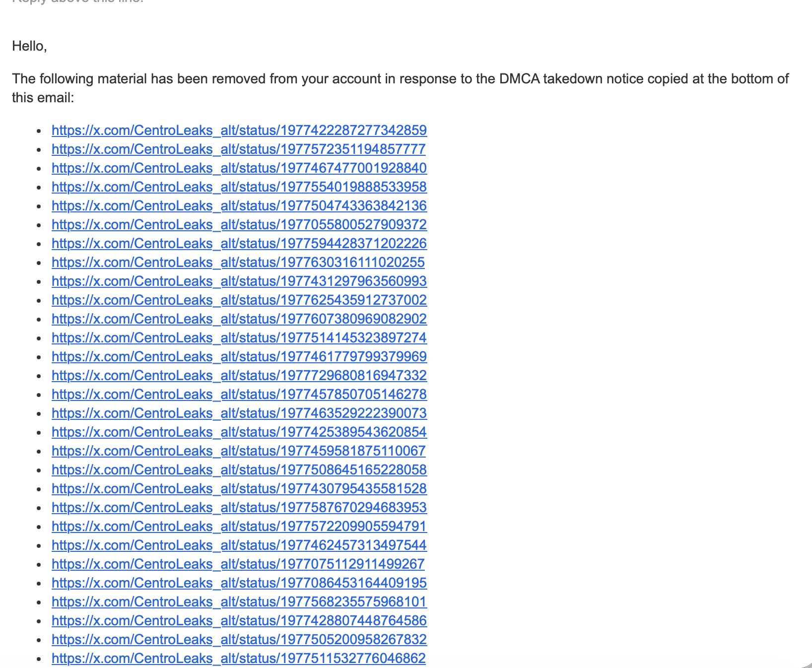Open link ending in 1977630316111020255
The image size is (812, 668).
238,263
